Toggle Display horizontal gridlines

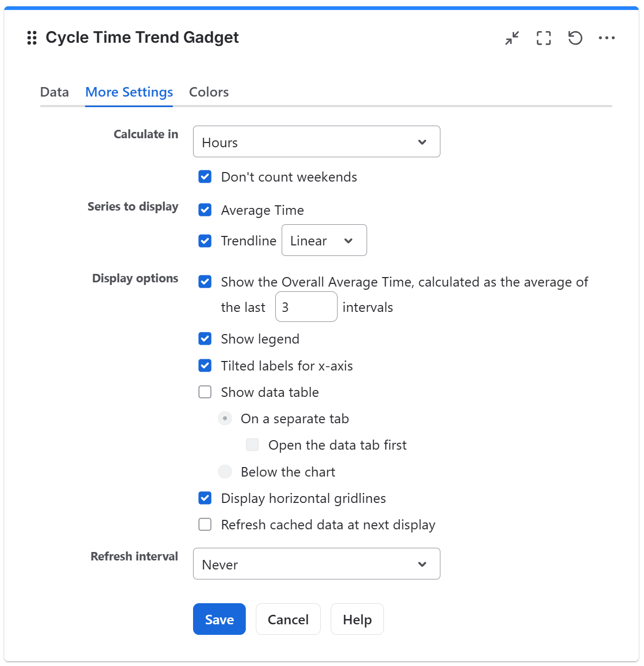point(205,498)
